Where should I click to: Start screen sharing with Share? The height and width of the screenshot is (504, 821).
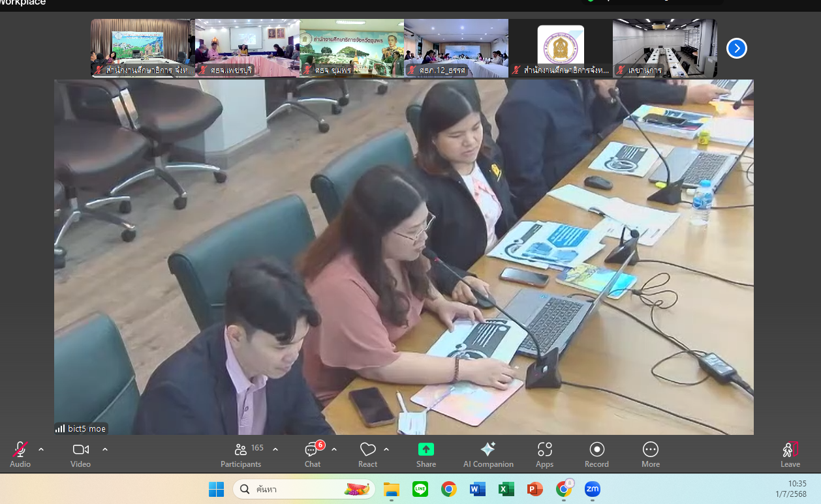coord(426,454)
